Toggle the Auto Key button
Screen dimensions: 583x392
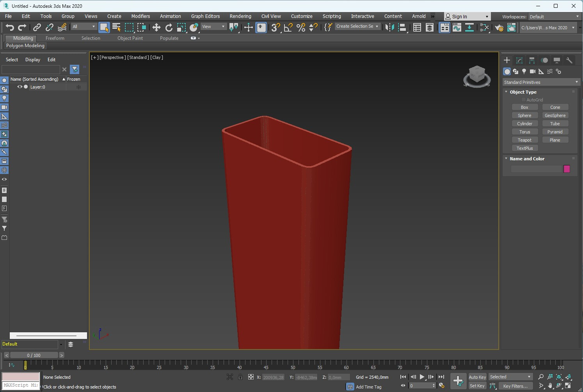tap(477, 377)
